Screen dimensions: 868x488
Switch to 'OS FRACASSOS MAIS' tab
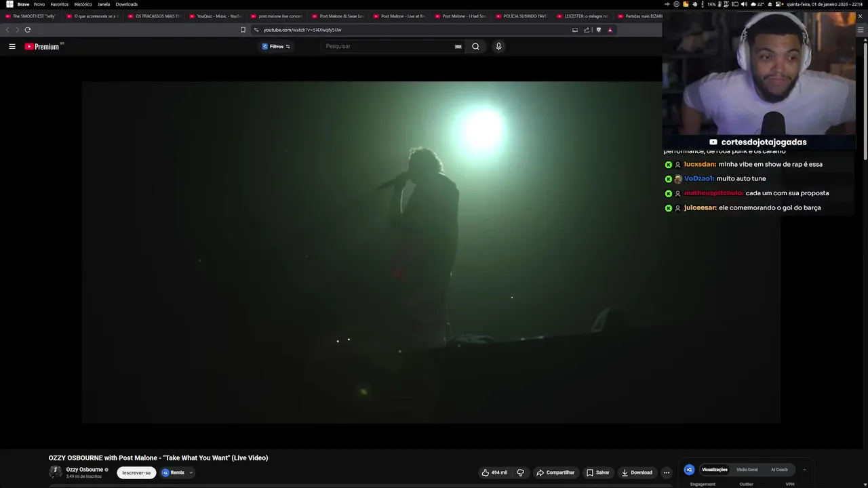point(153,16)
